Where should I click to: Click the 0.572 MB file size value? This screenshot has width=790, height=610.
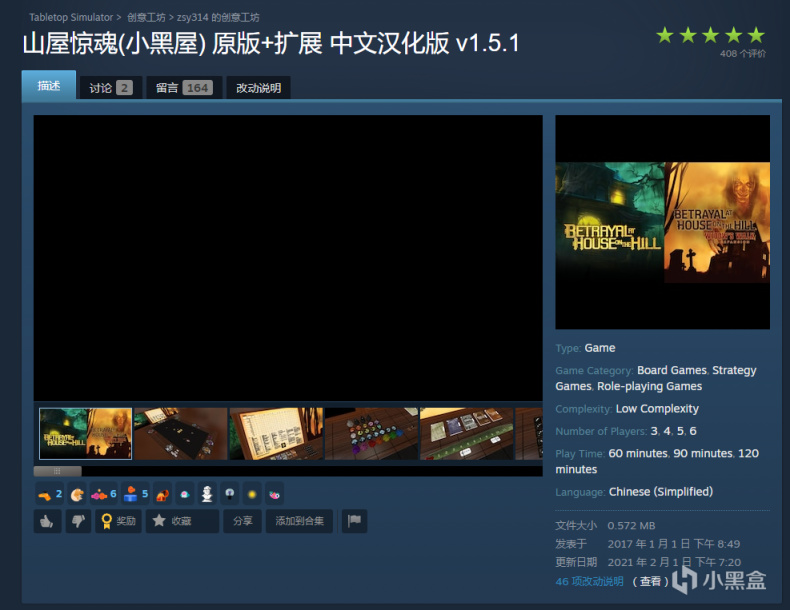(x=631, y=526)
